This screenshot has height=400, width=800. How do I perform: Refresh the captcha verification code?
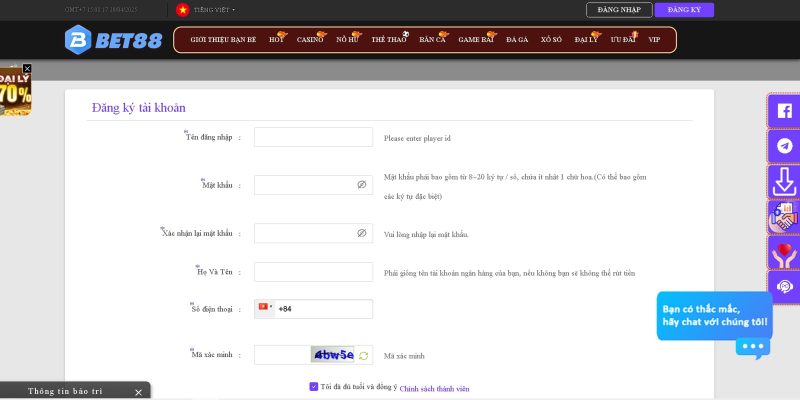point(363,356)
